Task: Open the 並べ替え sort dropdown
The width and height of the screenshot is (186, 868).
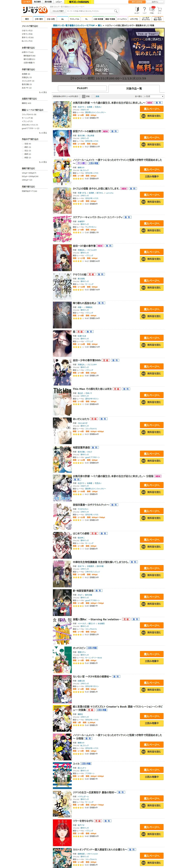Action: [x=154, y=96]
